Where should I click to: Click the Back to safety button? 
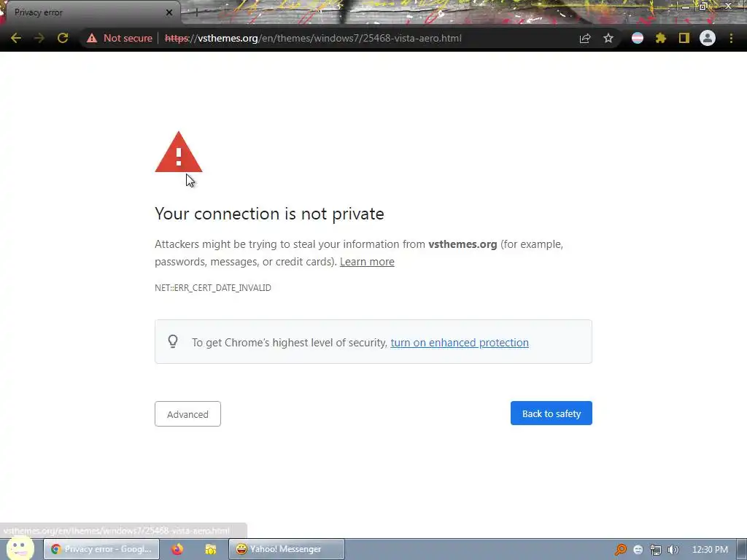click(551, 413)
